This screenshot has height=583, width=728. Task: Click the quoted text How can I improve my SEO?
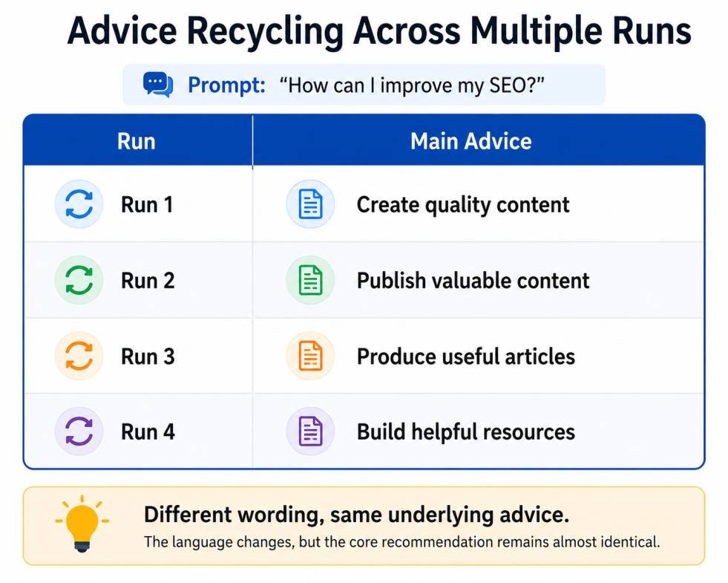click(x=411, y=85)
